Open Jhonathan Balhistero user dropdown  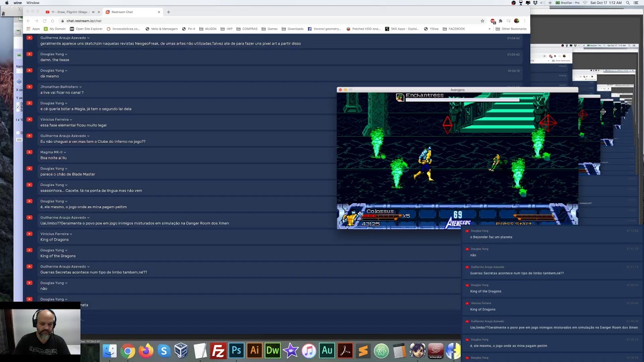tap(80, 86)
